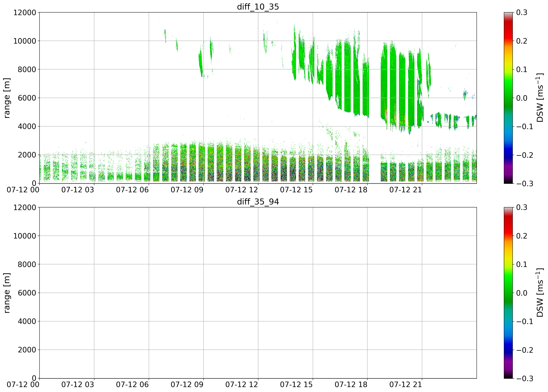Screen dimensions: 548x392
Task: Click time tick 07-12 21 under diff_10_35
Action: tap(406, 190)
